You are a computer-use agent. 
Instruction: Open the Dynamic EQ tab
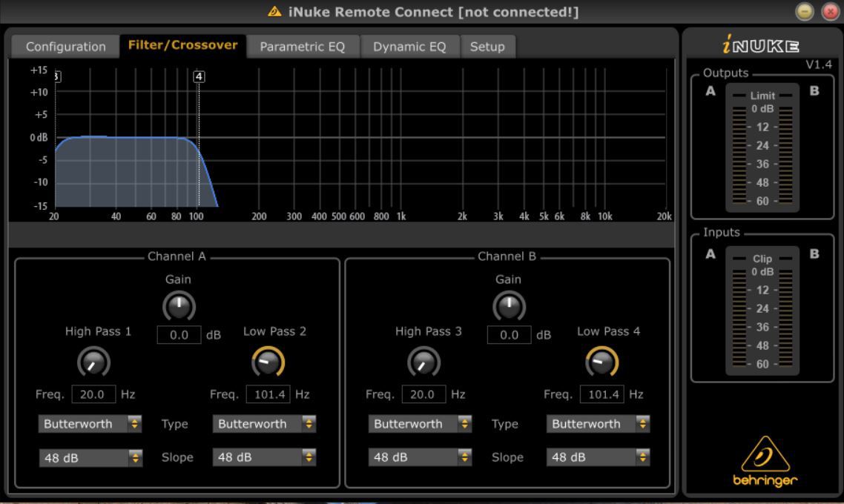coord(409,47)
